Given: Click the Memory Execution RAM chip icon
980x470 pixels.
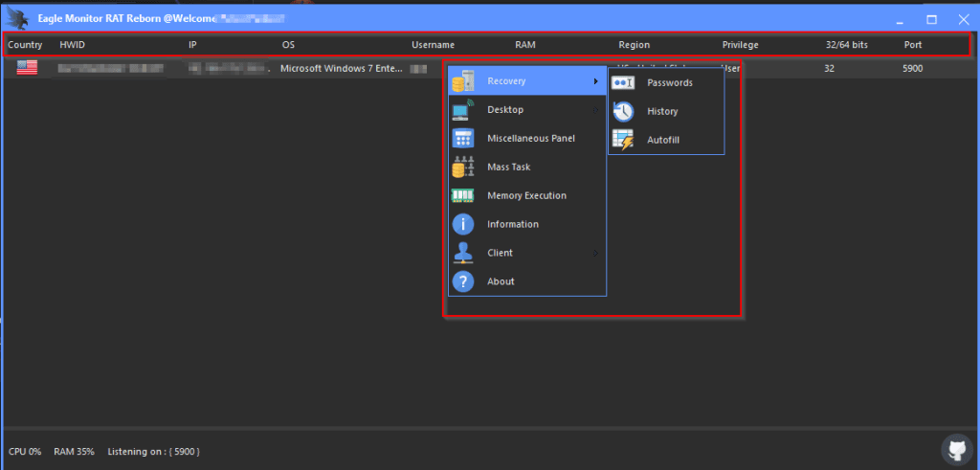Looking at the screenshot, I should 463,196.
